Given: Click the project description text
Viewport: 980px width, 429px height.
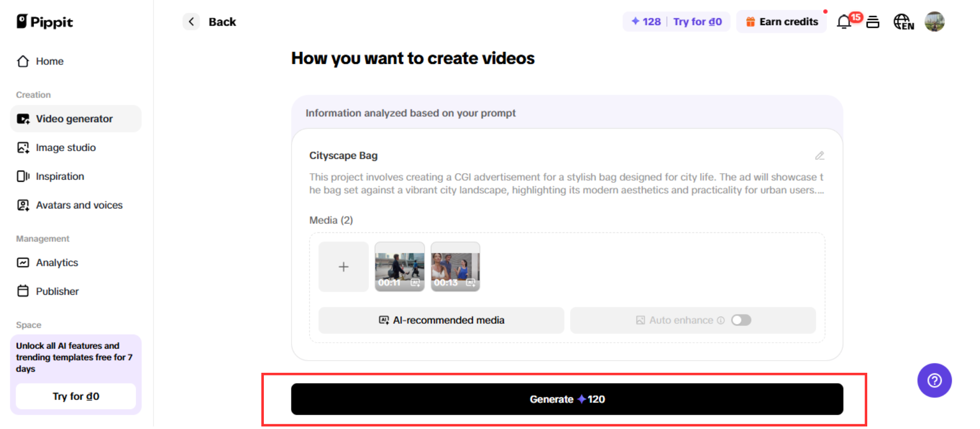Looking at the screenshot, I should [x=567, y=183].
